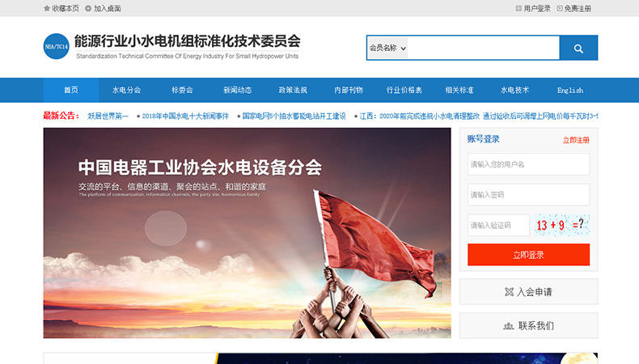
Task: Click the free registration icon by 免费注册
Action: (x=560, y=8)
